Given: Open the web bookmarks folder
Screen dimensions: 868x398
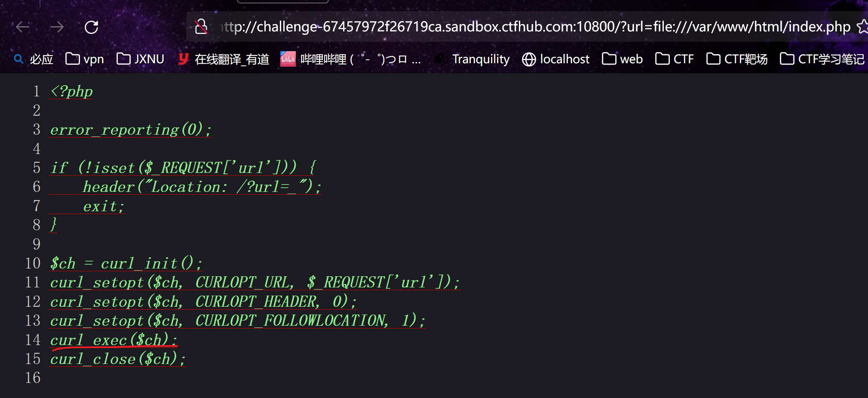Looking at the screenshot, I should coord(622,59).
